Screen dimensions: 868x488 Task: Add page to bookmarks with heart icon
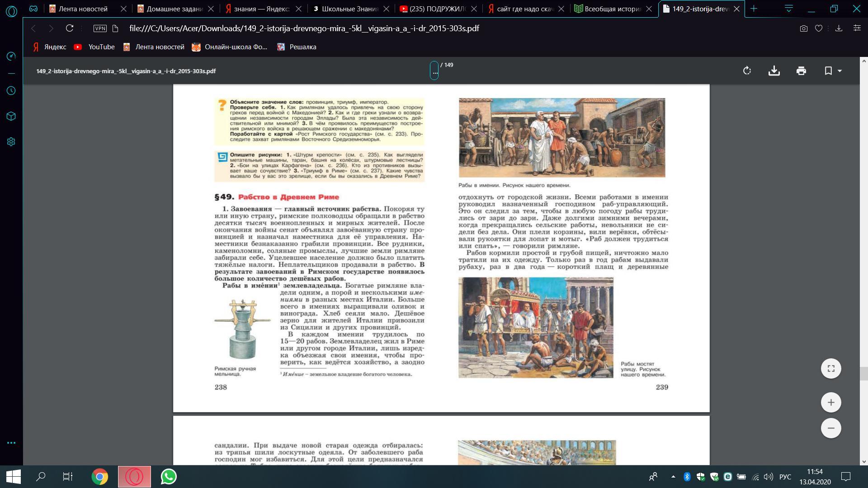click(x=819, y=28)
